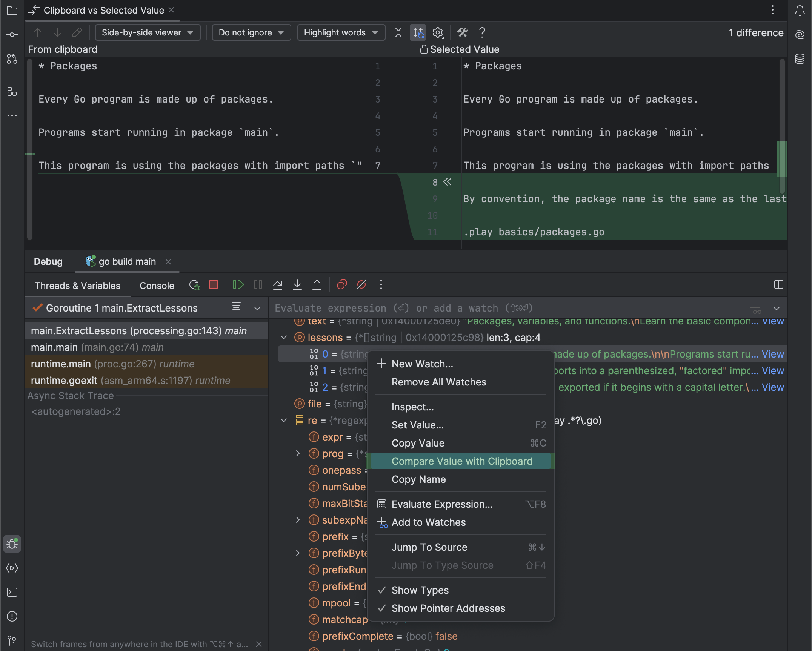812x651 pixels.
Task: Click the Step Out icon
Action: tap(317, 284)
